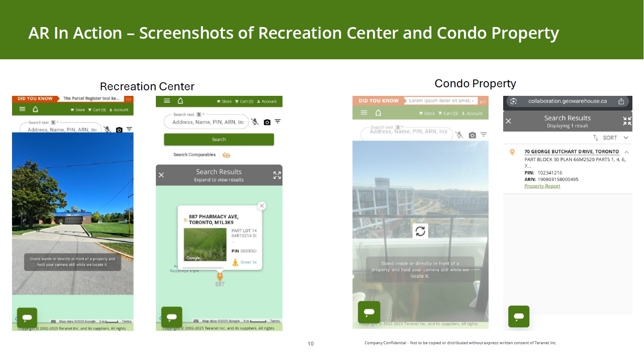Open the SORT dropdown
This screenshot has height=361, width=644.
[614, 138]
